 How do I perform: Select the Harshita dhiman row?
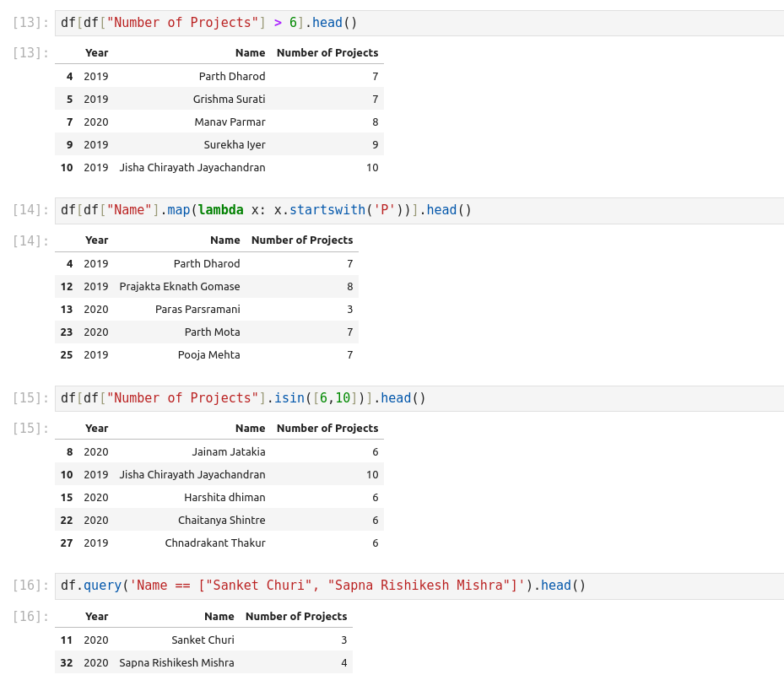pos(219,498)
